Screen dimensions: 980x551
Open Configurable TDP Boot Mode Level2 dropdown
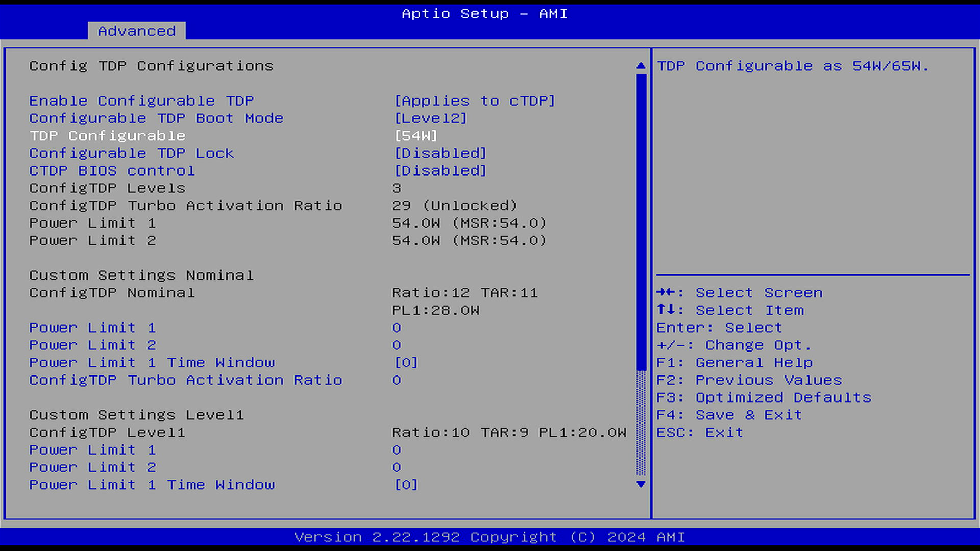[430, 118]
